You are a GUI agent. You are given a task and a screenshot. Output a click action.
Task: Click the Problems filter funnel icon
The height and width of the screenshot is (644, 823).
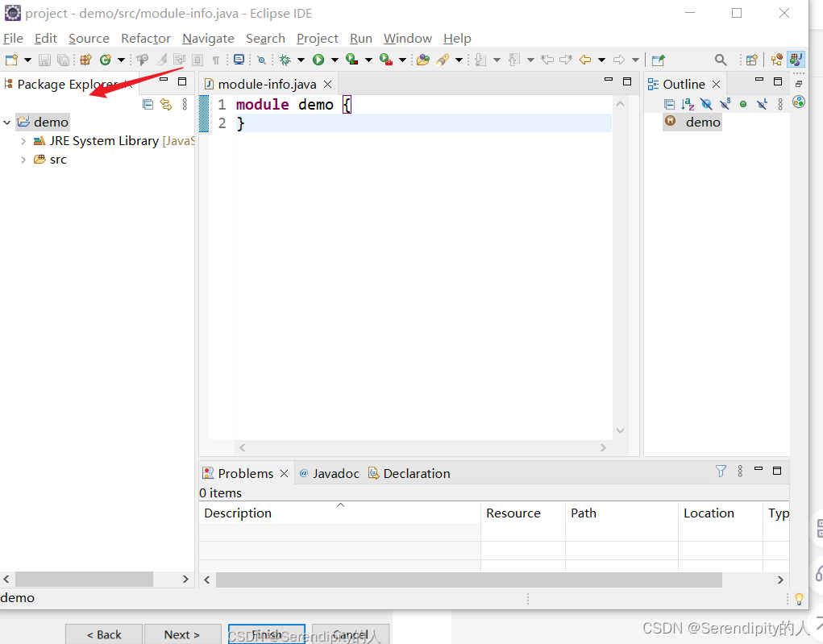(721, 472)
